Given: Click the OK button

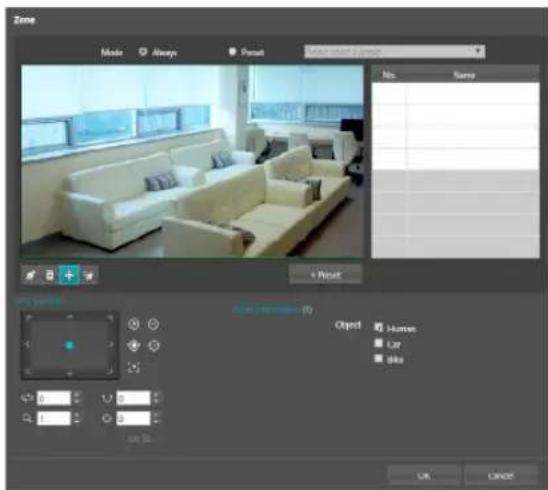Looking at the screenshot, I should coord(424,476).
